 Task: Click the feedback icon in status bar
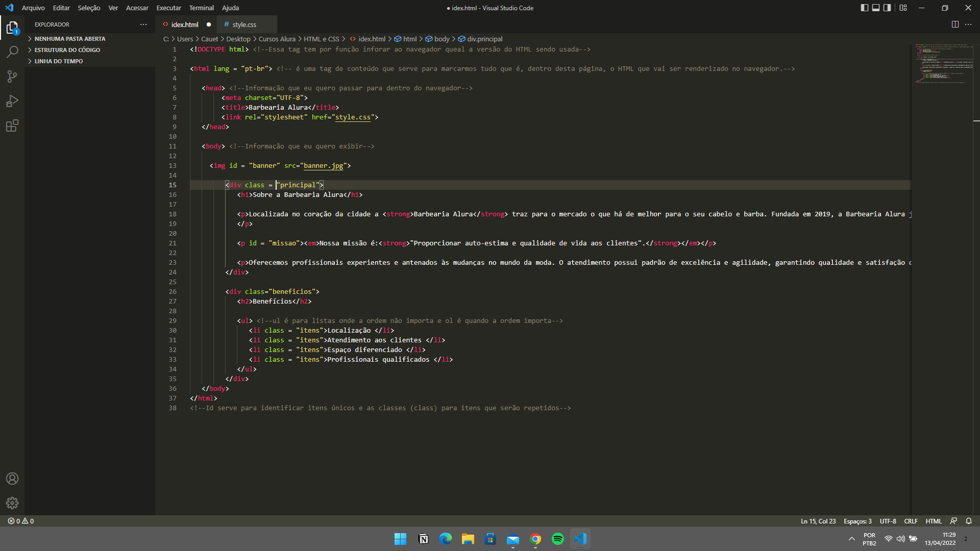click(953, 521)
